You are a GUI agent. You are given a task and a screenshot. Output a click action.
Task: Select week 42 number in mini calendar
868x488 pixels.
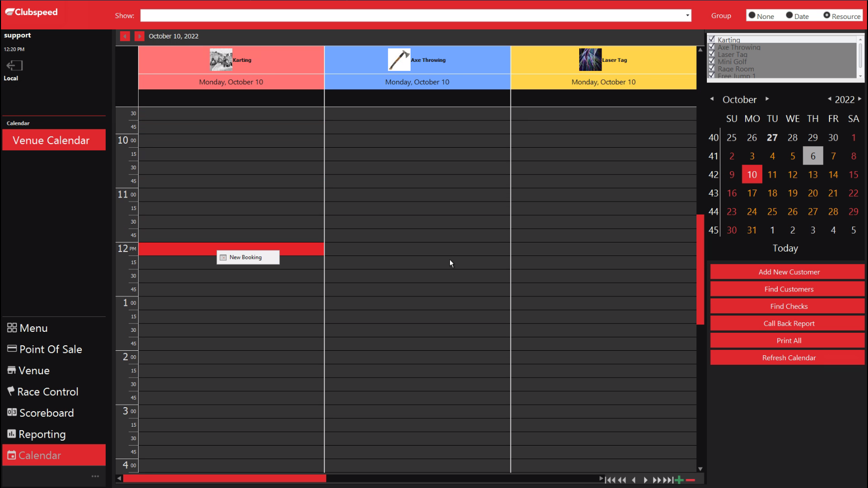(x=713, y=175)
